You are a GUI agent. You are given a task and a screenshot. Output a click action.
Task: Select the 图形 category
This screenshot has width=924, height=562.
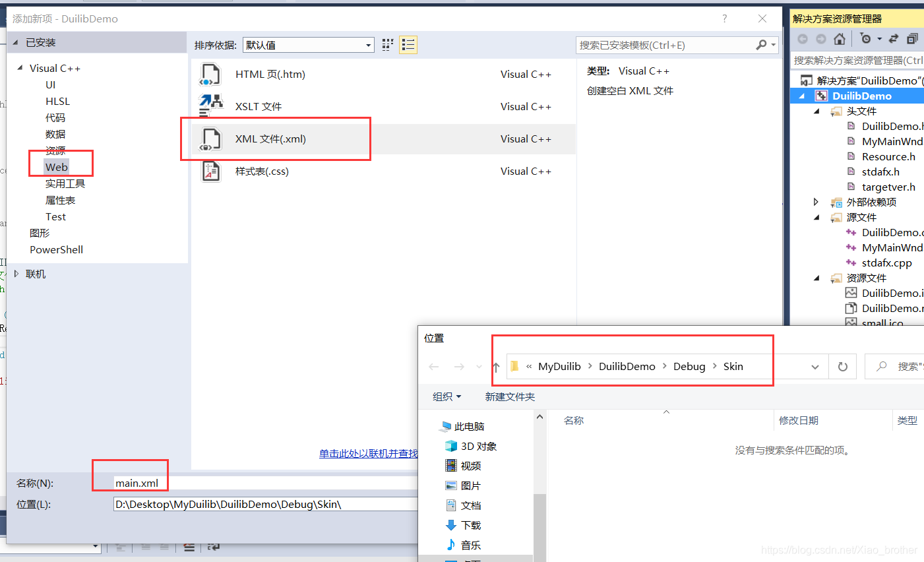coord(40,233)
